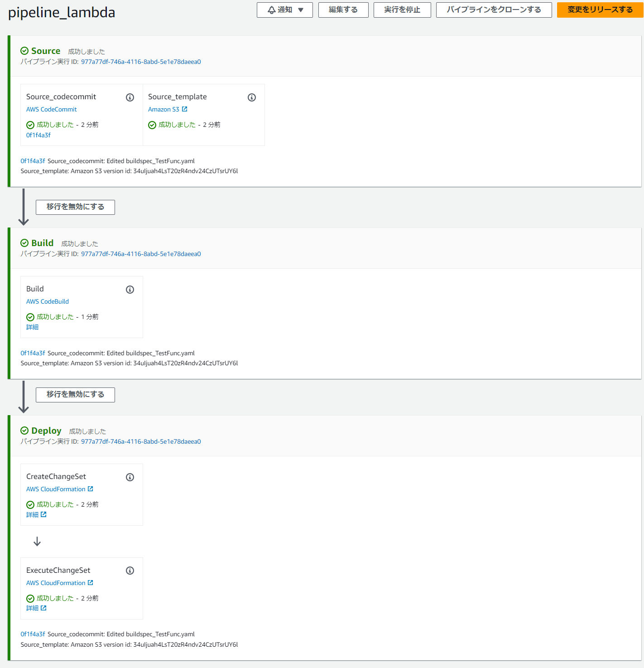The width and height of the screenshot is (644, 668).
Task: Open AWS CloudFormation link in ExecuteChangeSet
Action: tap(56, 583)
